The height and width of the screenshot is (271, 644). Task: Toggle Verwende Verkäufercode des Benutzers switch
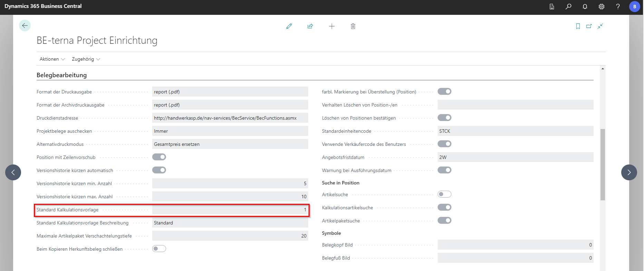click(x=445, y=144)
